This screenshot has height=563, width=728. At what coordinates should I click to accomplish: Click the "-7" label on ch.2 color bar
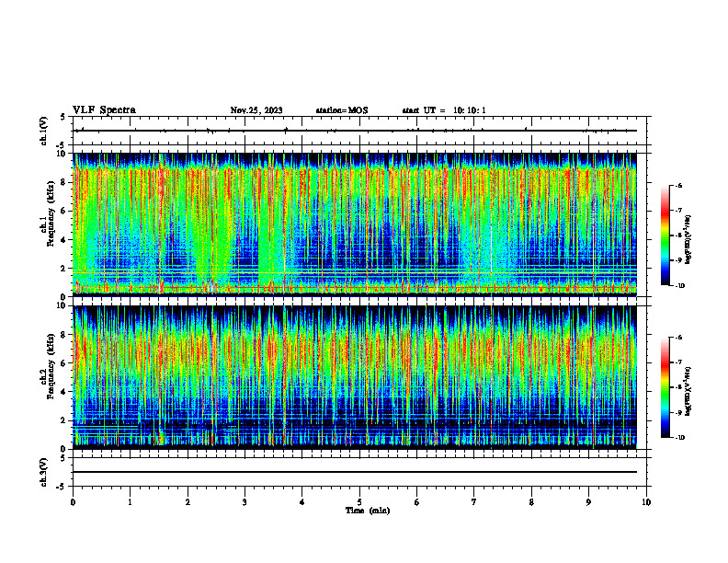(x=678, y=362)
